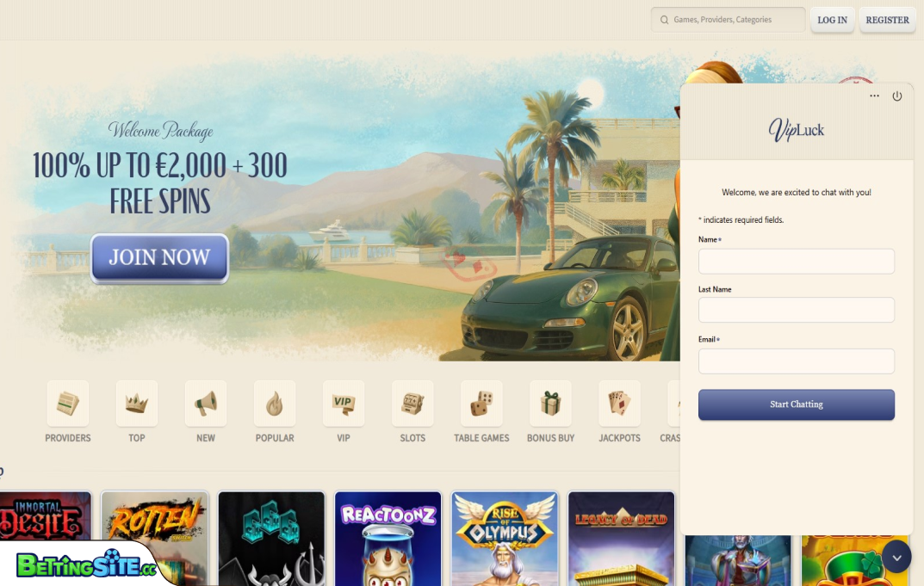
Task: Open chat options three-dot menu
Action: tap(875, 96)
